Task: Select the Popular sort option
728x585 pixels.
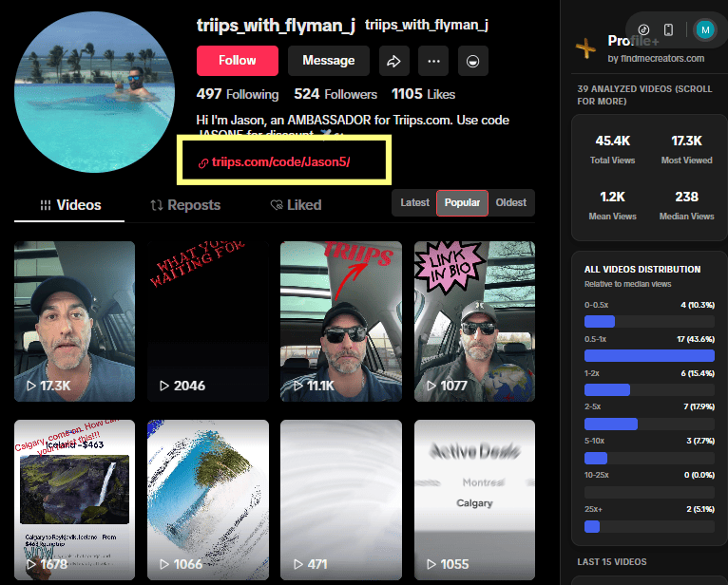Action: pyautogui.click(x=462, y=202)
